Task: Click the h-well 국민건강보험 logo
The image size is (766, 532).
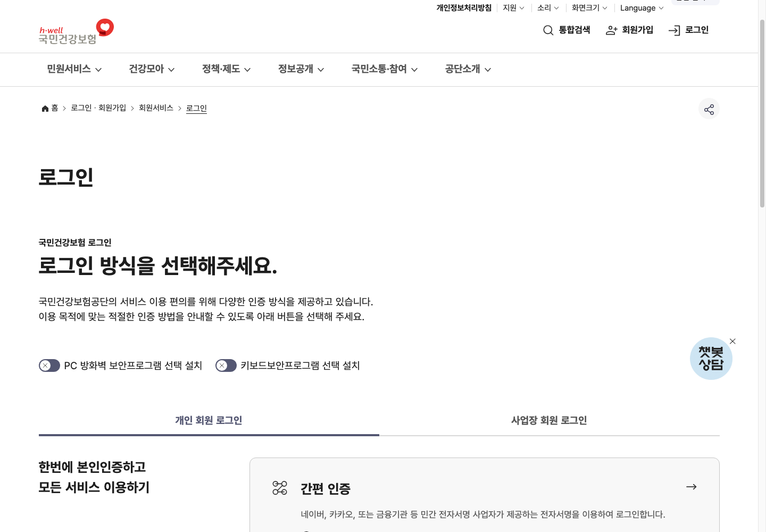Action: pyautogui.click(x=76, y=32)
